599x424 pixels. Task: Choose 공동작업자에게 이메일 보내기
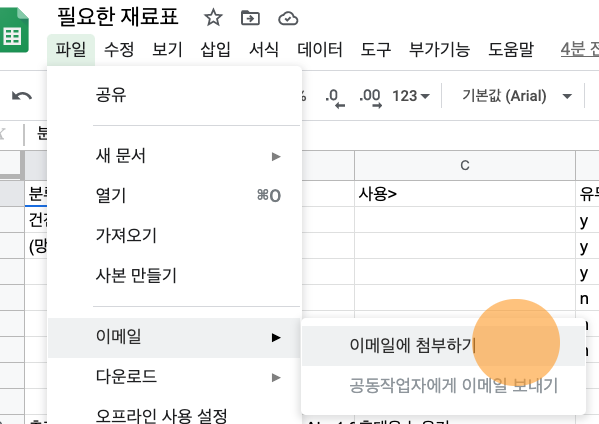click(443, 385)
